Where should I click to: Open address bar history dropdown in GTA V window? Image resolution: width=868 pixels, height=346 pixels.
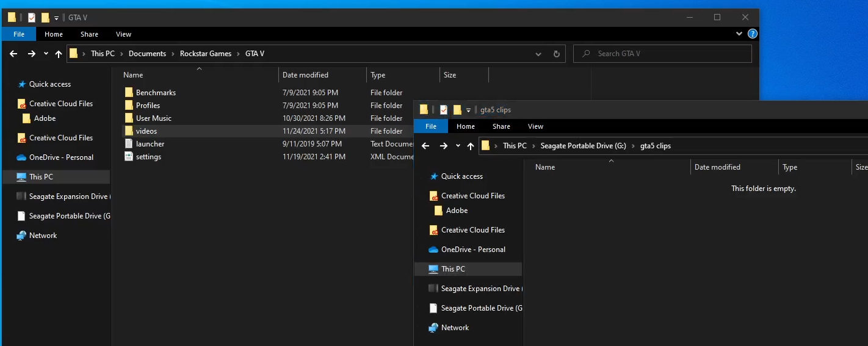tap(538, 54)
